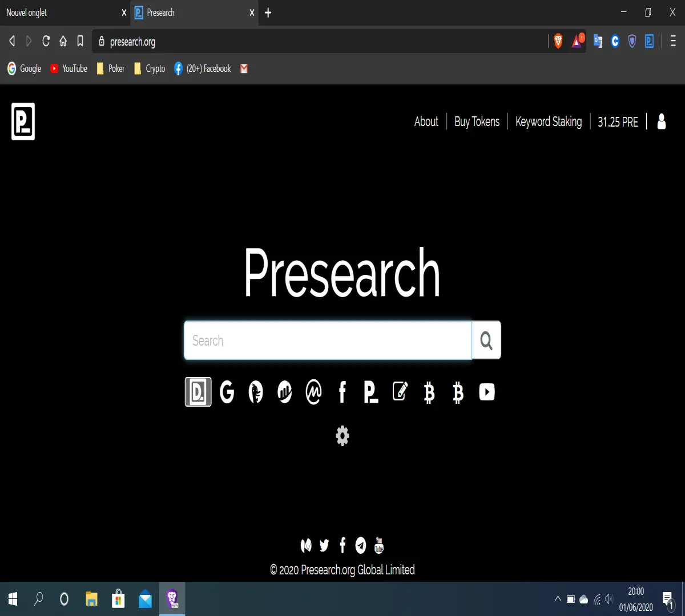Click the Brave Shields lion icon

pyautogui.click(x=558, y=41)
